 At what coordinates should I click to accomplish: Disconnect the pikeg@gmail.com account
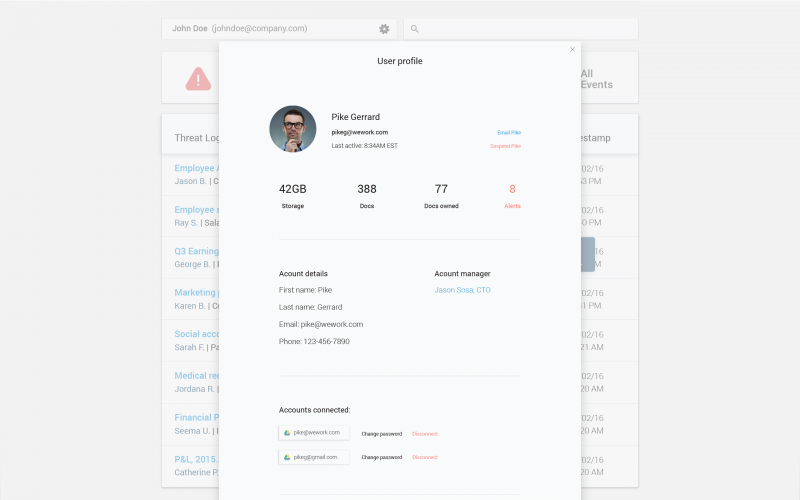[x=424, y=457]
